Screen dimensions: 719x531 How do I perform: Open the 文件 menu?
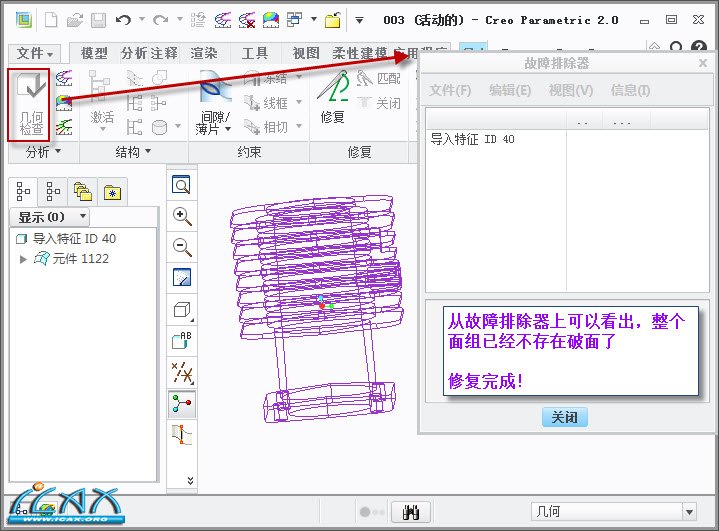[36, 53]
